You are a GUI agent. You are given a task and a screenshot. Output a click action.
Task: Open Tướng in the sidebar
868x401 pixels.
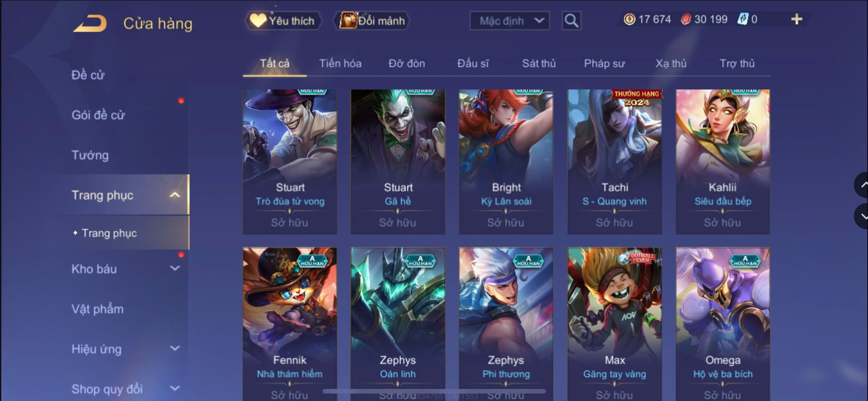90,155
